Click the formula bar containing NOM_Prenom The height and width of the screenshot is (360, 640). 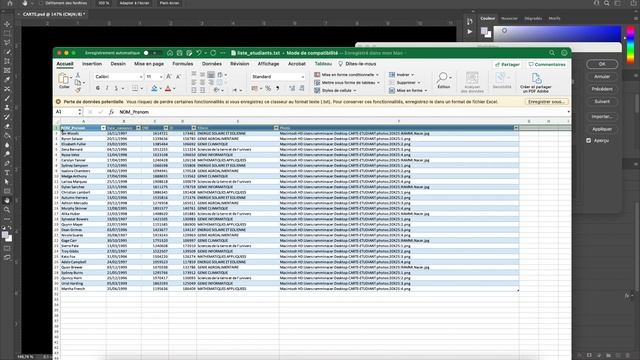pyautogui.click(x=343, y=112)
